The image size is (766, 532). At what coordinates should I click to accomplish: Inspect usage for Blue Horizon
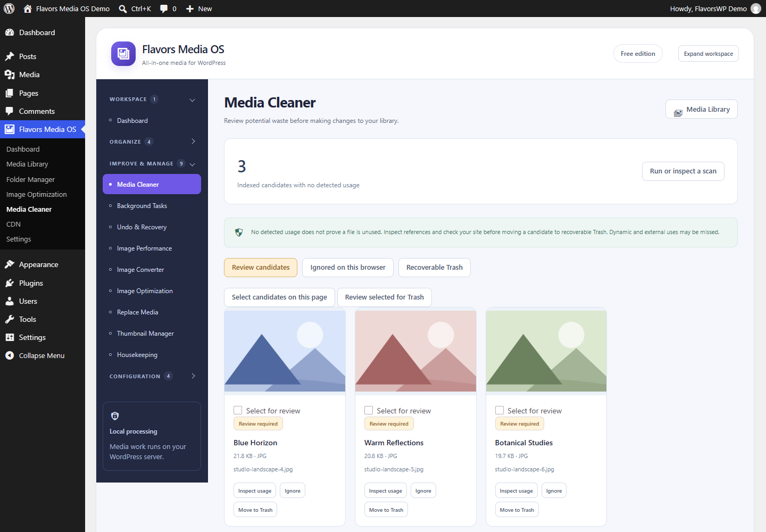click(255, 491)
